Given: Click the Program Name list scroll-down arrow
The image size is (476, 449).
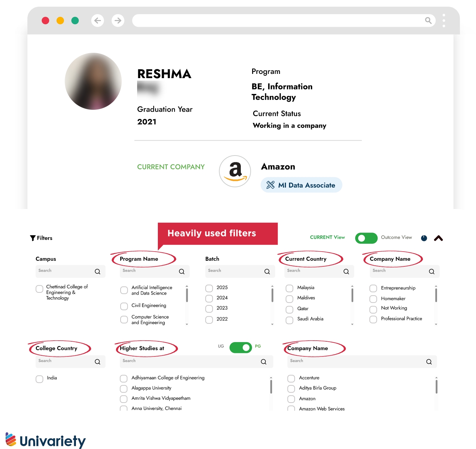Looking at the screenshot, I should click(187, 324).
